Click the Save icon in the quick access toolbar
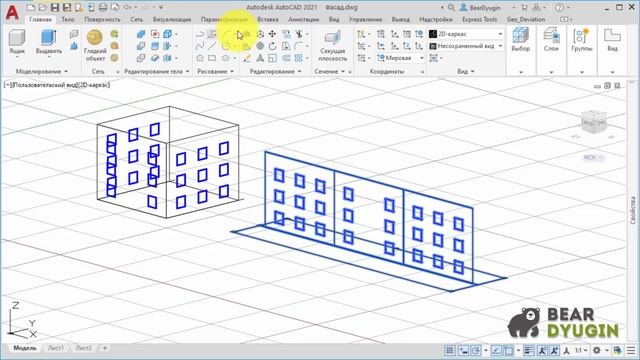Viewport: 640px width, 360px height. tap(55, 7)
